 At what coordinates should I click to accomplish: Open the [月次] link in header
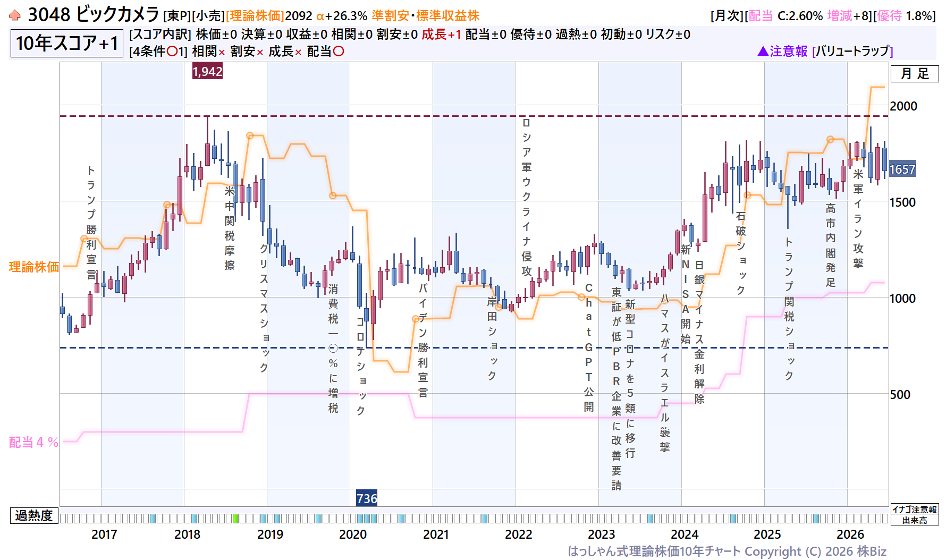(x=728, y=16)
